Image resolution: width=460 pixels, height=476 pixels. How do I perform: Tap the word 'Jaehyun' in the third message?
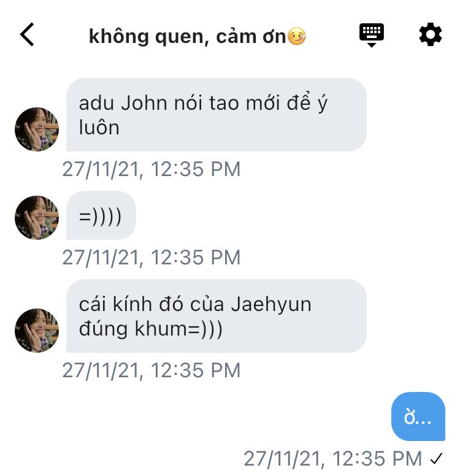(271, 305)
